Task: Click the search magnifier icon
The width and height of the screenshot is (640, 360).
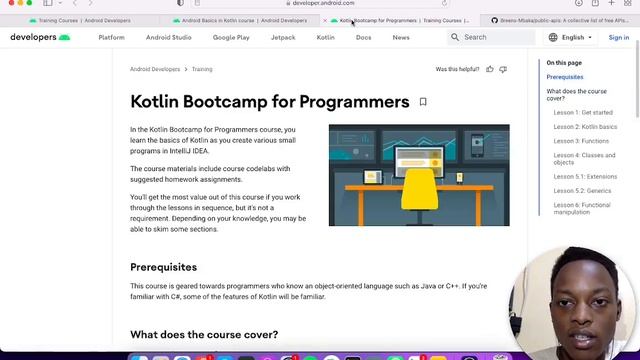Action: [455, 37]
